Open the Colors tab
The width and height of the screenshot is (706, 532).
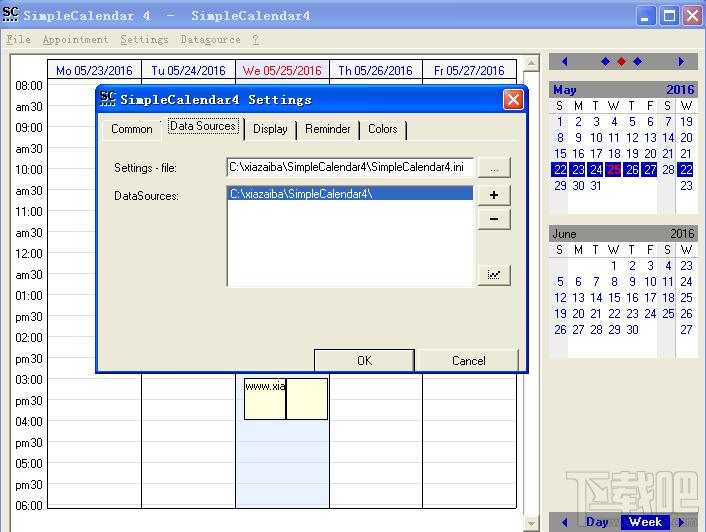coord(383,129)
